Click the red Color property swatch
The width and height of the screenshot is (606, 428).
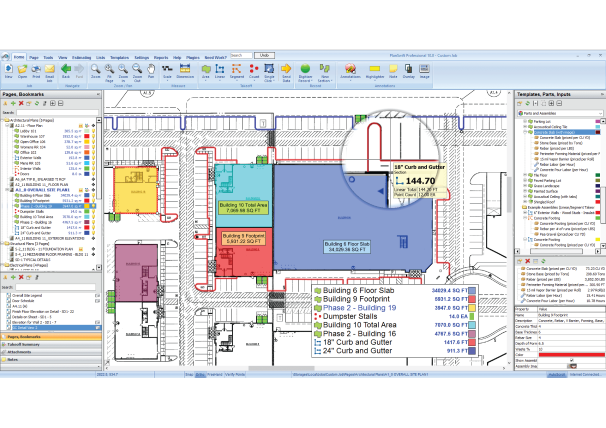click(571, 355)
